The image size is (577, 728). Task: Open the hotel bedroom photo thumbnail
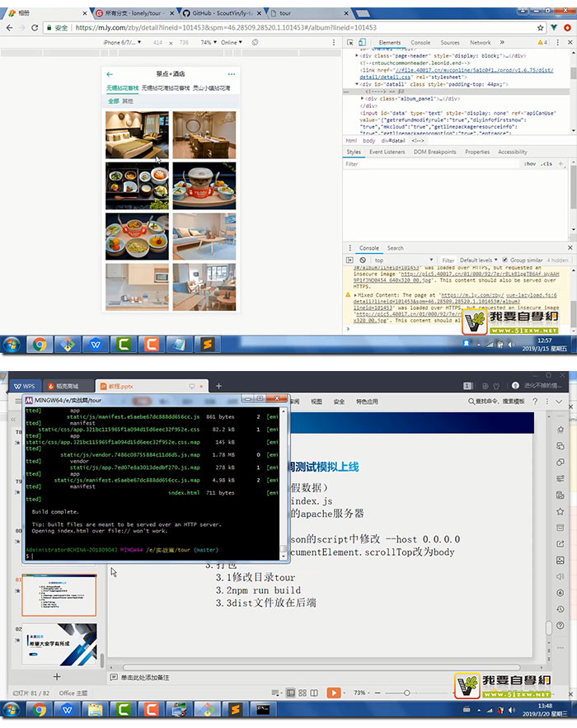[137, 135]
